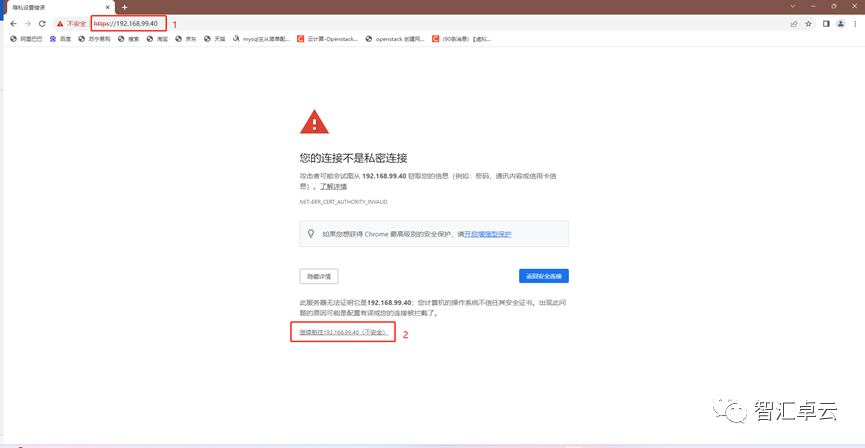
Task: Open the 天猫 bookmark
Action: 215,39
